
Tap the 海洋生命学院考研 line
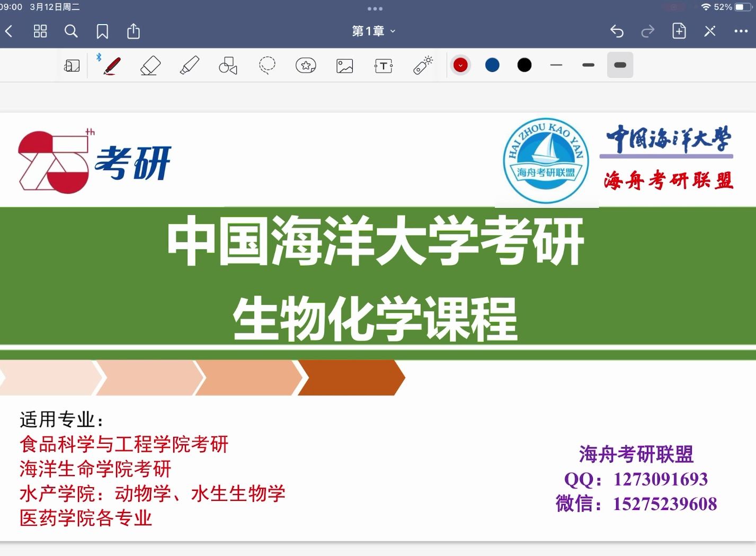click(95, 469)
